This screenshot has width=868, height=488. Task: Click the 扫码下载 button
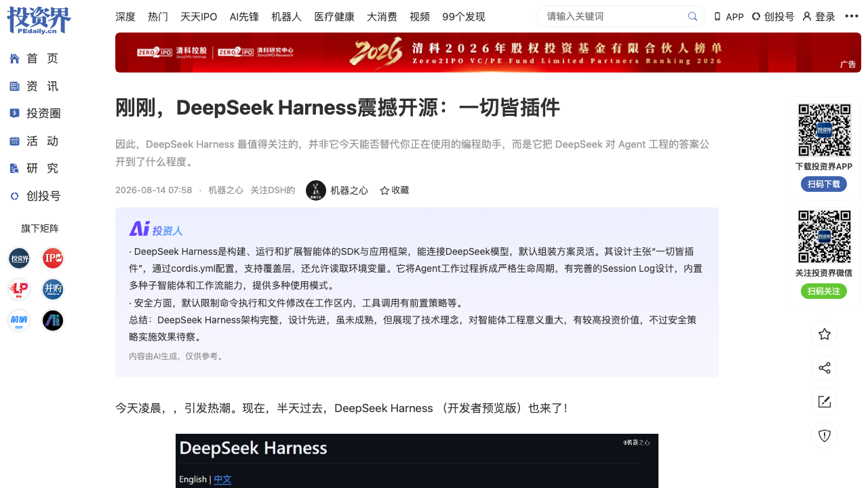click(824, 184)
